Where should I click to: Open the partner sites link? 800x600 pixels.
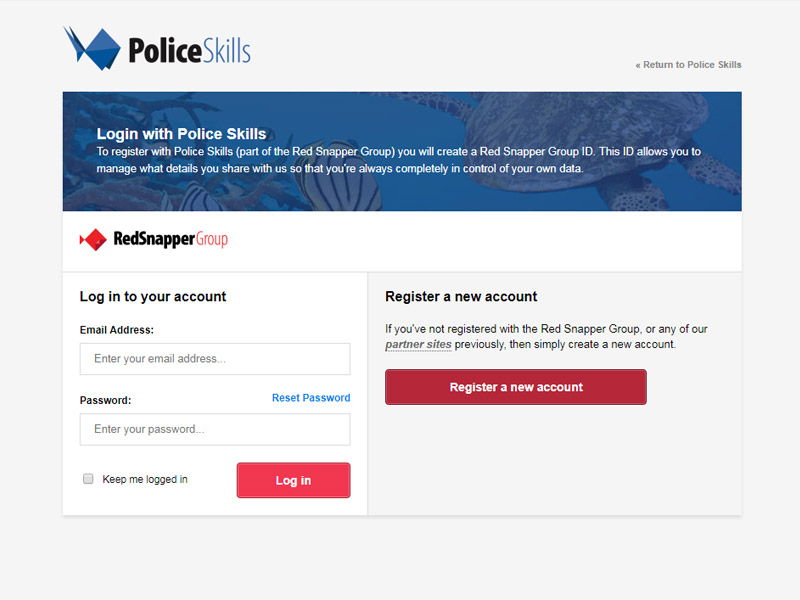click(419, 345)
